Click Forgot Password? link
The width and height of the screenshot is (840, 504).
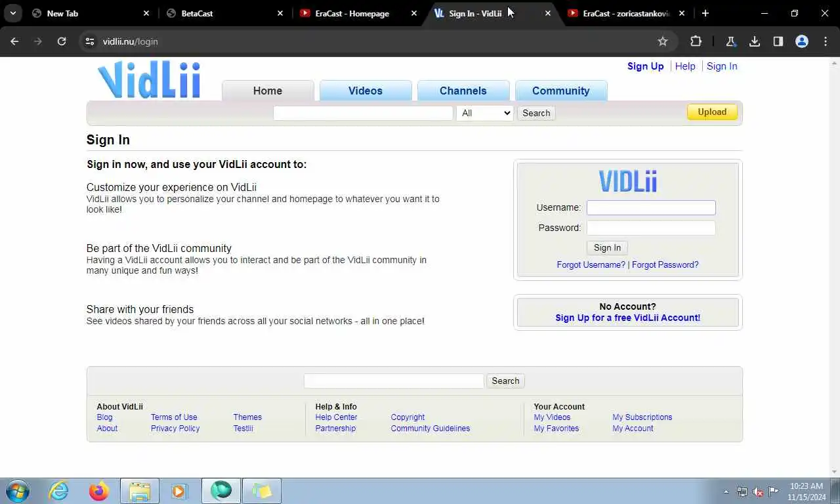[x=665, y=265]
